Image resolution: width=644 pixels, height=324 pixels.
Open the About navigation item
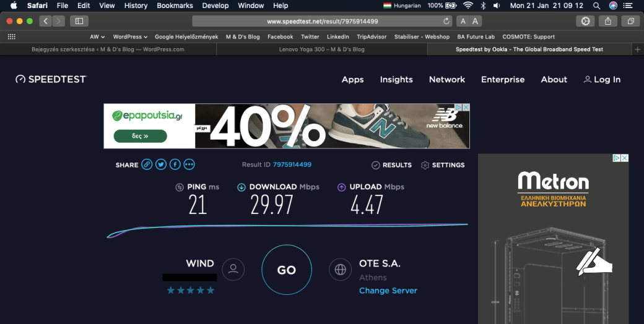click(554, 80)
